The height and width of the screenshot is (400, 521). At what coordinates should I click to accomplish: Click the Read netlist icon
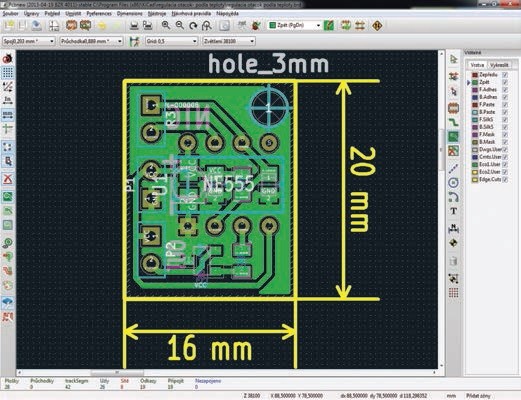[x=242, y=26]
